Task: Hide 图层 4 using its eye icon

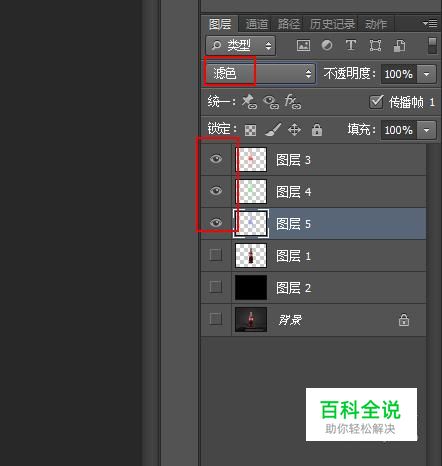Action: [x=216, y=191]
